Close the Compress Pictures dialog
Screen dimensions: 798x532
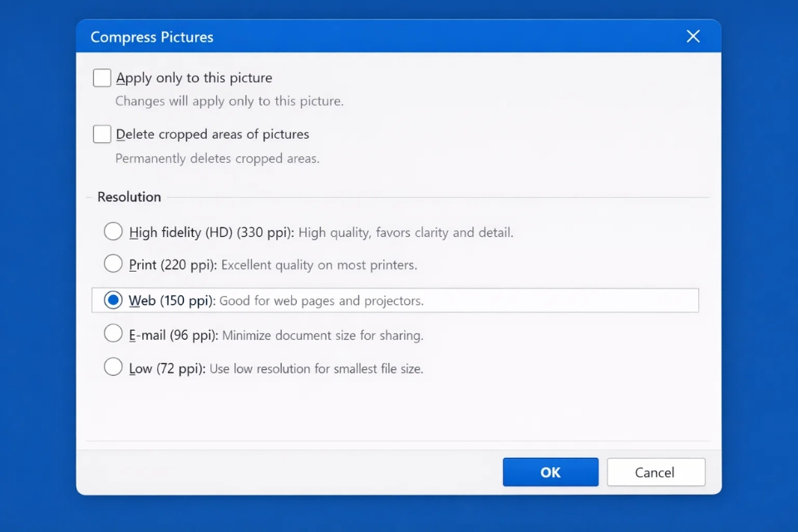pyautogui.click(x=693, y=36)
